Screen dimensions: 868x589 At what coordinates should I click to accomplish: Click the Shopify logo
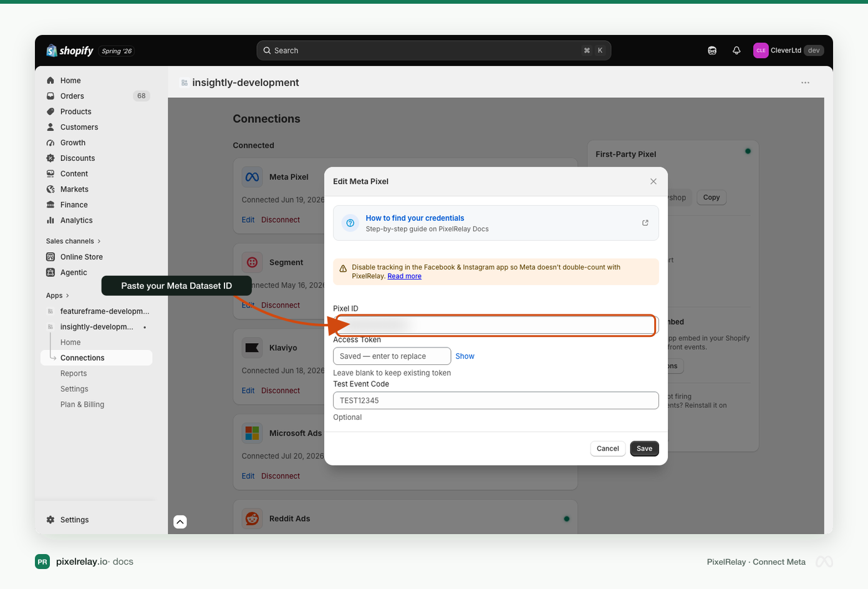click(x=70, y=51)
